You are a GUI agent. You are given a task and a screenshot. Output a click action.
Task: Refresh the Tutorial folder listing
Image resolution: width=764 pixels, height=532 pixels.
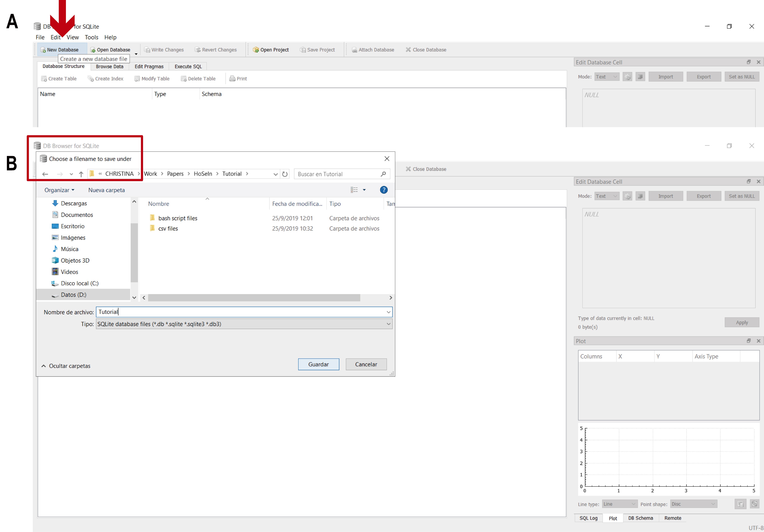point(285,174)
